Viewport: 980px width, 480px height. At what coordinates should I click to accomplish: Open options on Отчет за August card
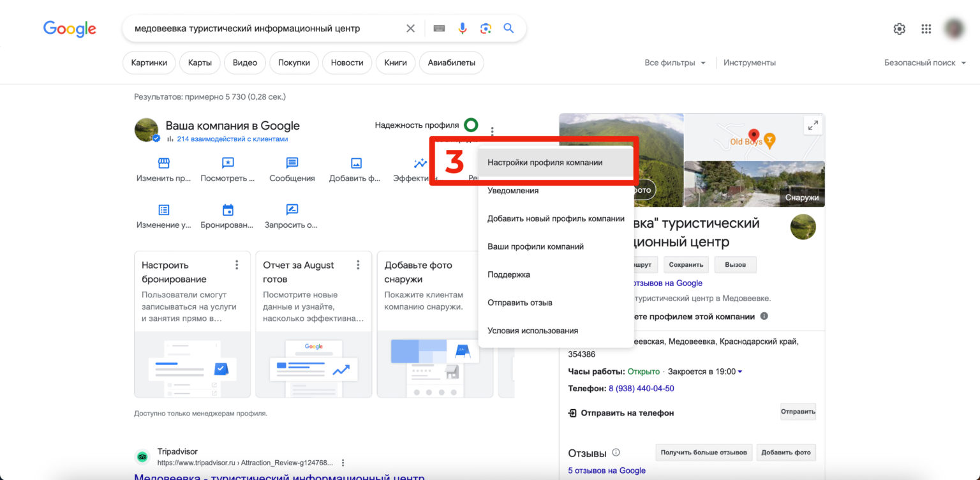click(358, 265)
